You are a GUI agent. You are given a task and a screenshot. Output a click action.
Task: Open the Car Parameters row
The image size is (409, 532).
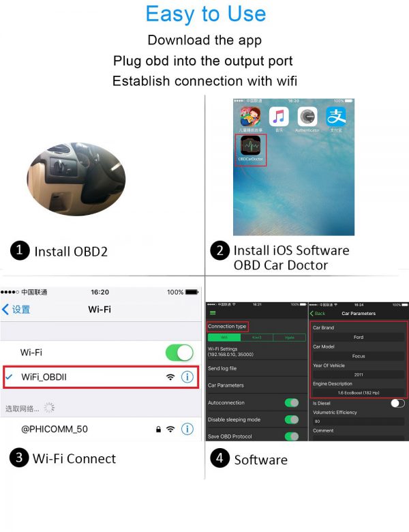[x=257, y=385]
